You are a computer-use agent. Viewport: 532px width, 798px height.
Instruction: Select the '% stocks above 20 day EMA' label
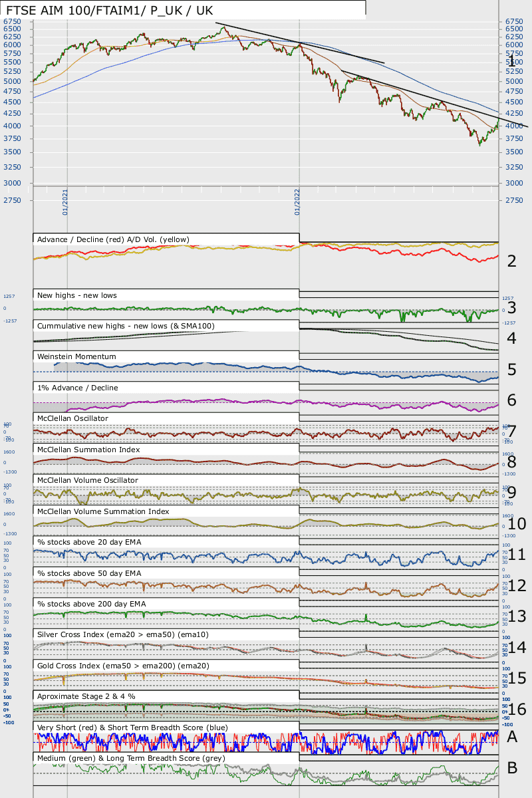[x=89, y=542]
